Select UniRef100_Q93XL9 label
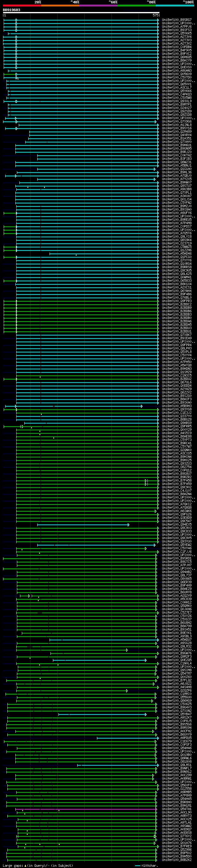The image size is (197, 868). (177, 101)
